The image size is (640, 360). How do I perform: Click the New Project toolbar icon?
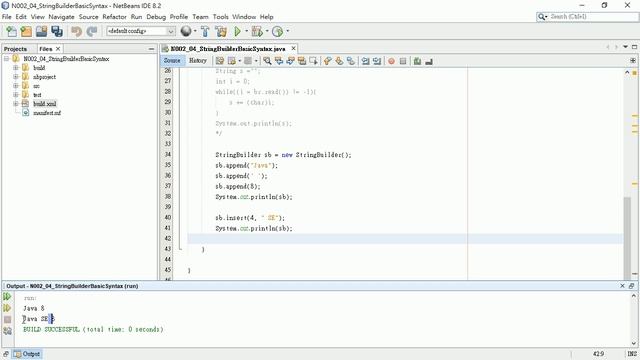click(26, 31)
